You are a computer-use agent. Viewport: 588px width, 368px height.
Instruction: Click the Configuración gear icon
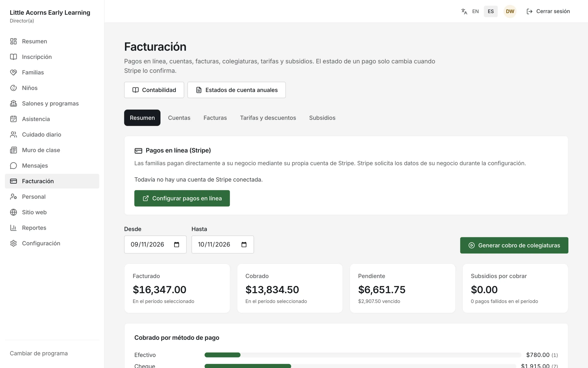point(13,243)
